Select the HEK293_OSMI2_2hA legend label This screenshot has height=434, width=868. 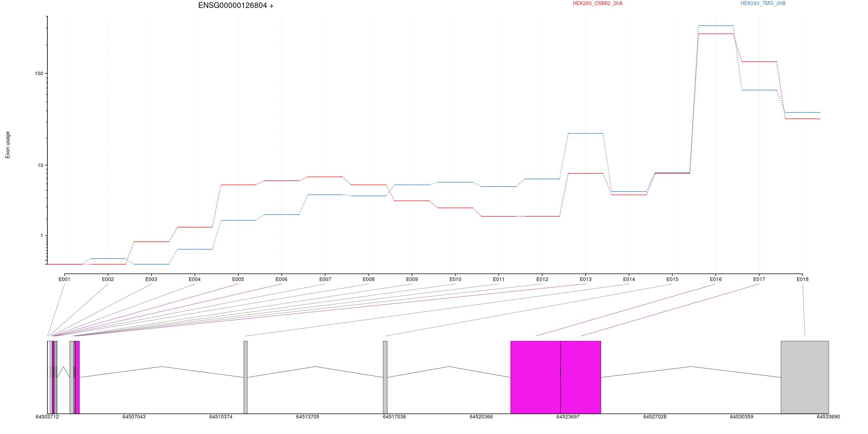pos(597,3)
